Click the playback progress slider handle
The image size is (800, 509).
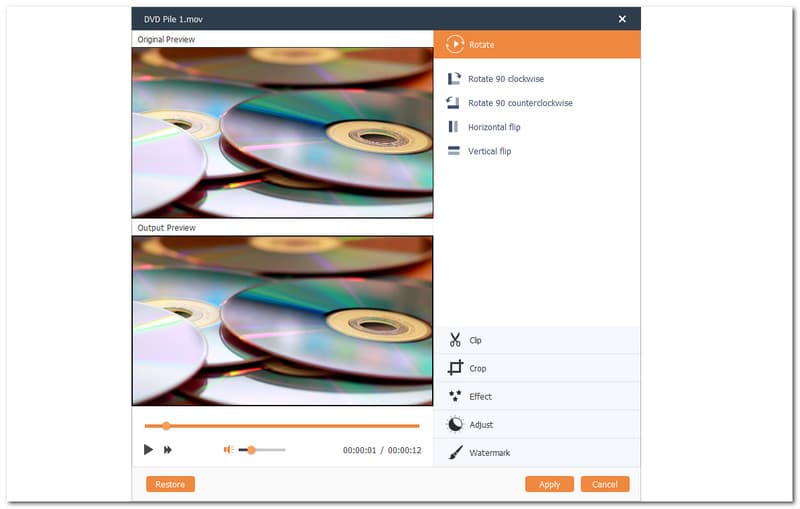click(x=166, y=425)
